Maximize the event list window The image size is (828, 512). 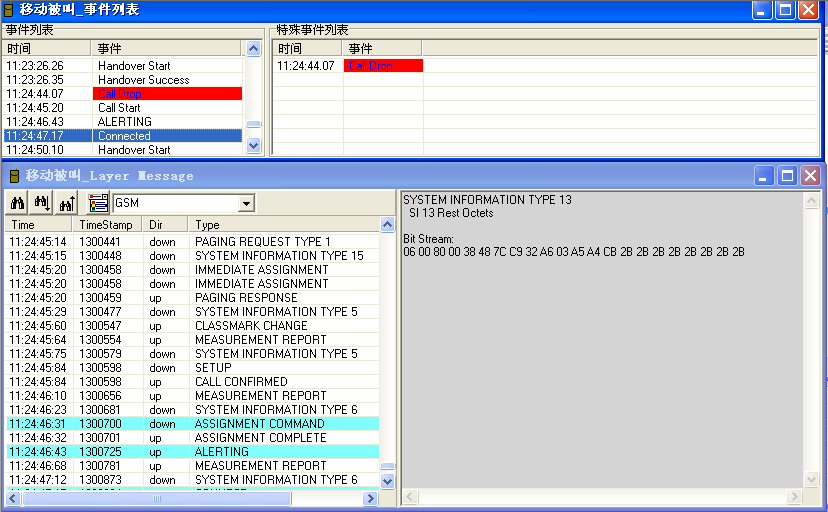pyautogui.click(x=785, y=10)
